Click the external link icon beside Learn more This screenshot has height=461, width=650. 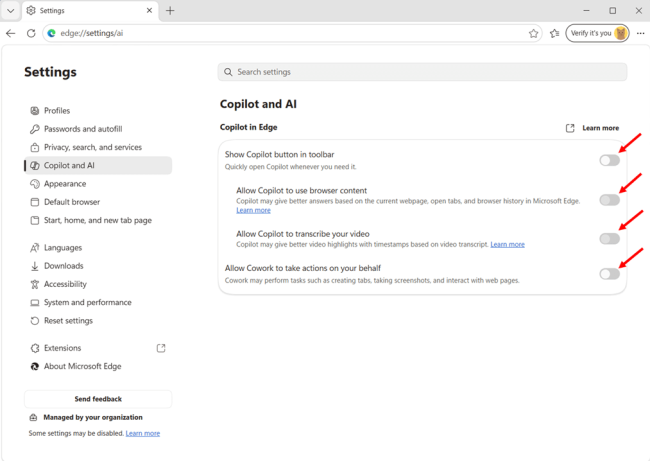point(570,128)
